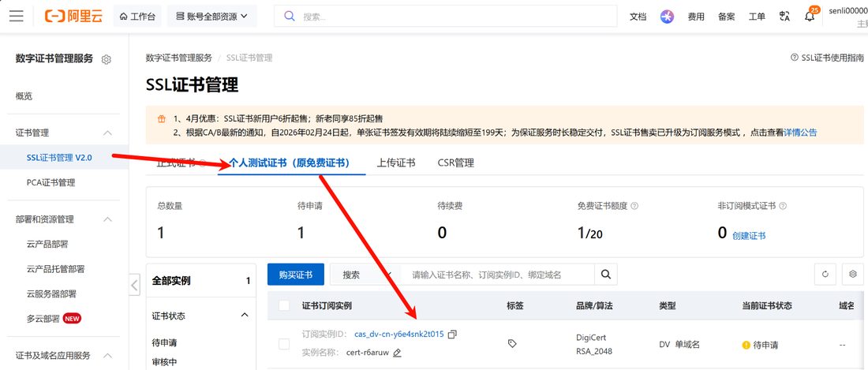Click the 购买证书 button
The image size is (868, 370).
point(296,275)
